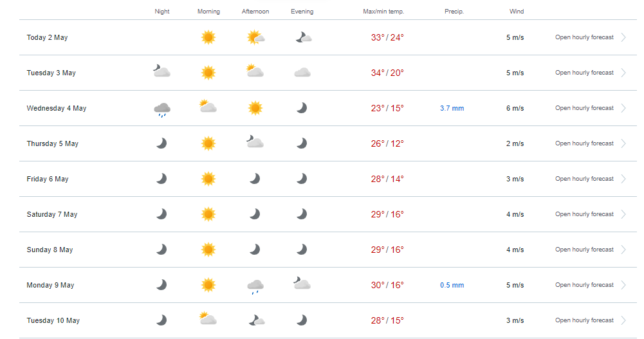Click the partly cloudy morning icon for Tuesday 10 May
Image resolution: width=644 pixels, height=339 pixels.
(x=208, y=319)
